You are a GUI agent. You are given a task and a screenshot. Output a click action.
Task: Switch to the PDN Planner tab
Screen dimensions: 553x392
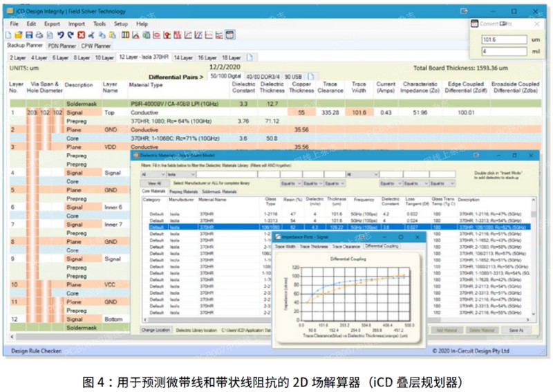[x=62, y=46]
